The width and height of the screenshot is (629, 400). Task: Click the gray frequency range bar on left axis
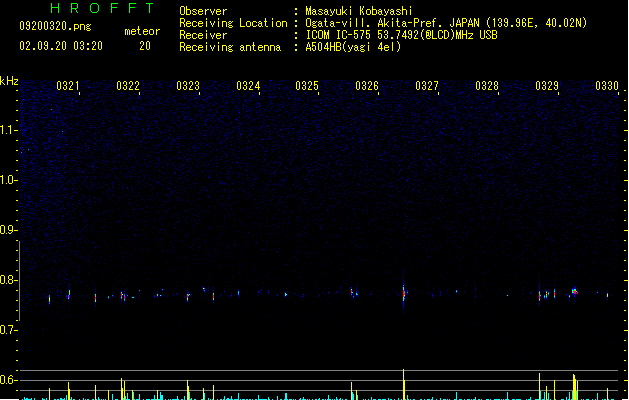tap(20, 280)
